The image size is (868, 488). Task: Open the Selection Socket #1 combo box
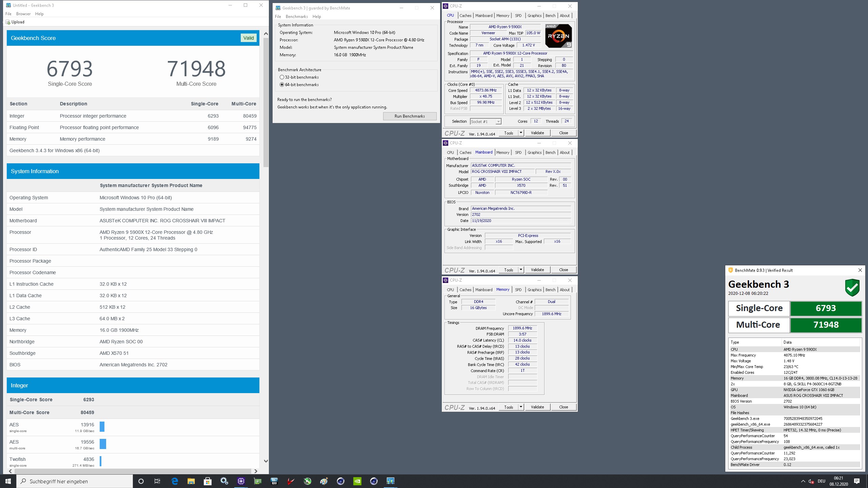(x=486, y=121)
